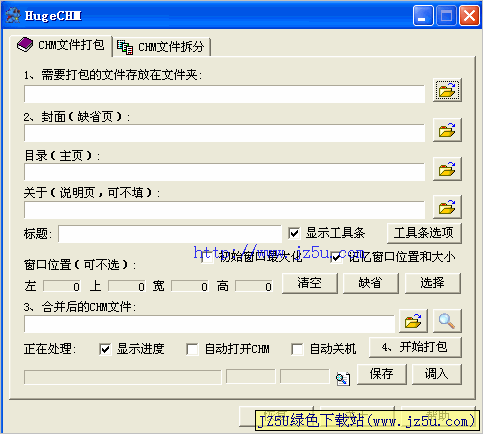Screen dimensions: 483x434
Task: Click the 上 position value field
Action: 127,286
